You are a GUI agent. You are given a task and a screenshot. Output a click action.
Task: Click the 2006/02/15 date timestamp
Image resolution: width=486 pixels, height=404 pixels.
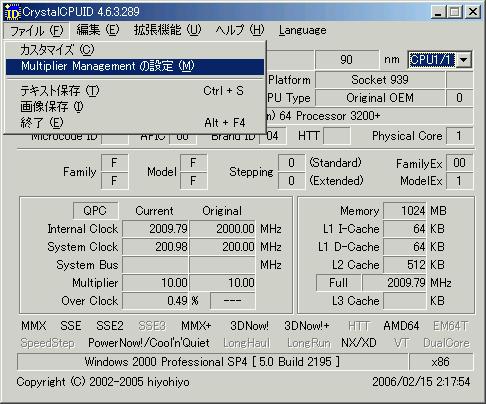(421, 382)
